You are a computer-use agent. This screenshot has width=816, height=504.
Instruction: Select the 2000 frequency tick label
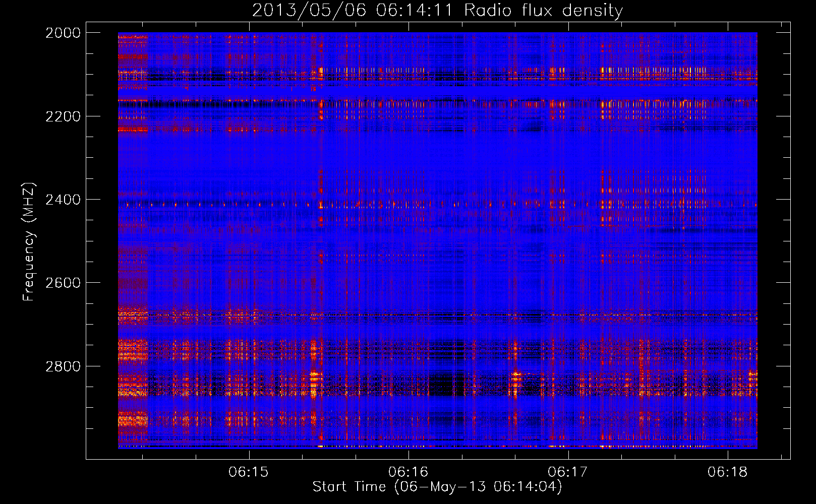tap(63, 33)
